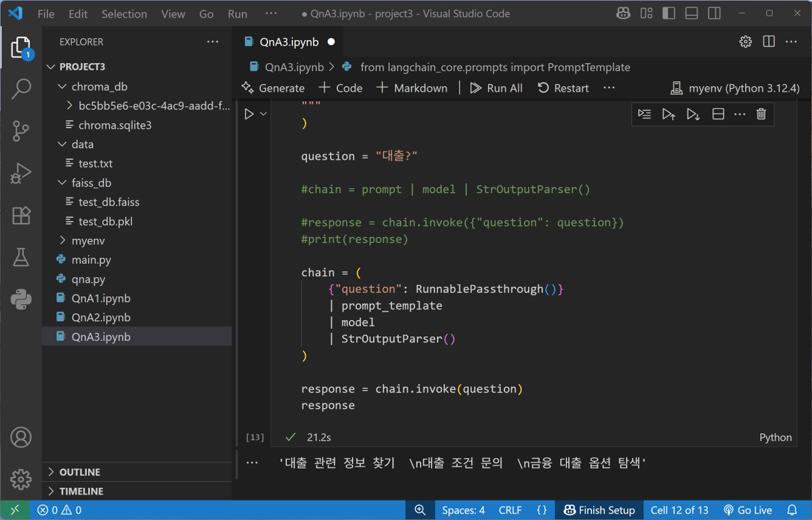
Task: Toggle the Primary Side Bar visibility
Action: 669,13
